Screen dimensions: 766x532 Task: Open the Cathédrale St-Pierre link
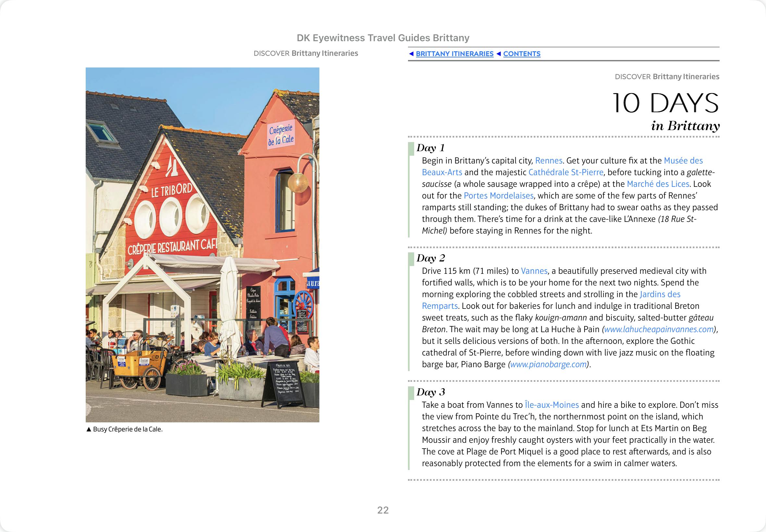(x=566, y=172)
